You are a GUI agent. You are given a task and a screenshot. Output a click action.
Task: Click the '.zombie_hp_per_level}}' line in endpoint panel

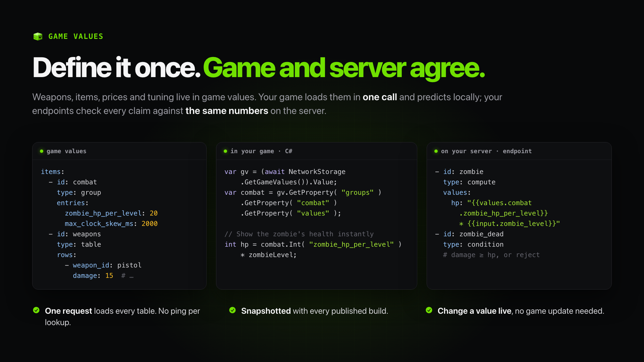coord(503,213)
